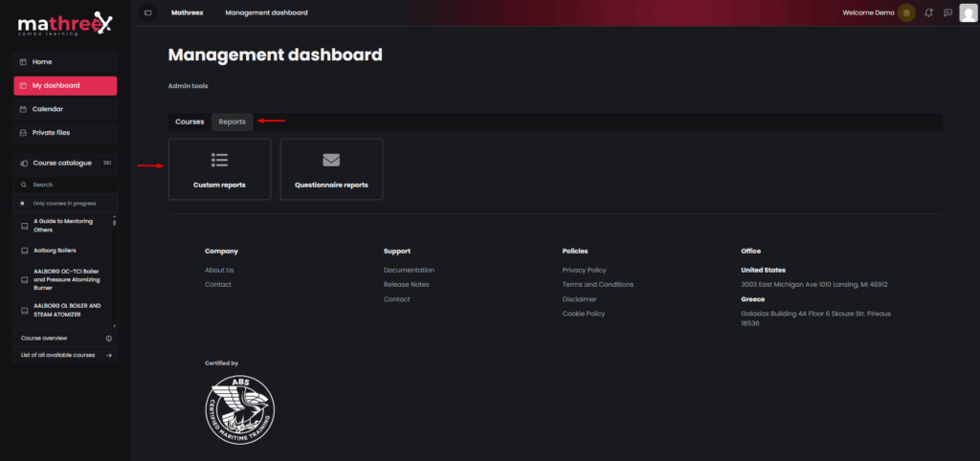Switch to the Courses tab
Viewport: 980px width, 461px height.
189,121
